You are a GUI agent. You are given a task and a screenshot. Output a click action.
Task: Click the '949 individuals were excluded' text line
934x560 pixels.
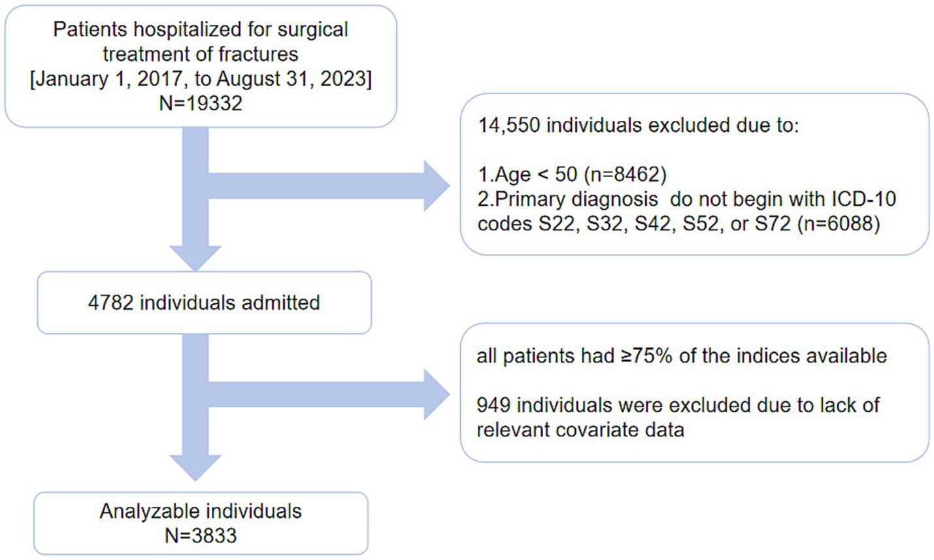(678, 405)
